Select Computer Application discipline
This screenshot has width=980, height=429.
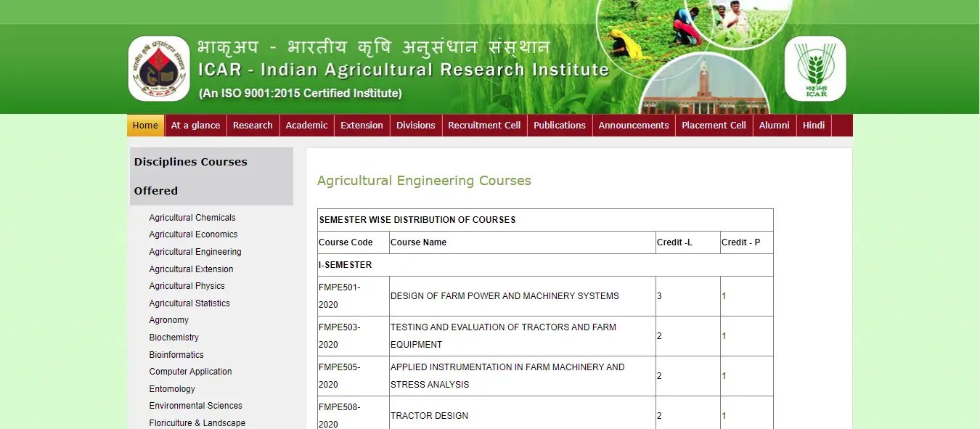coord(190,372)
